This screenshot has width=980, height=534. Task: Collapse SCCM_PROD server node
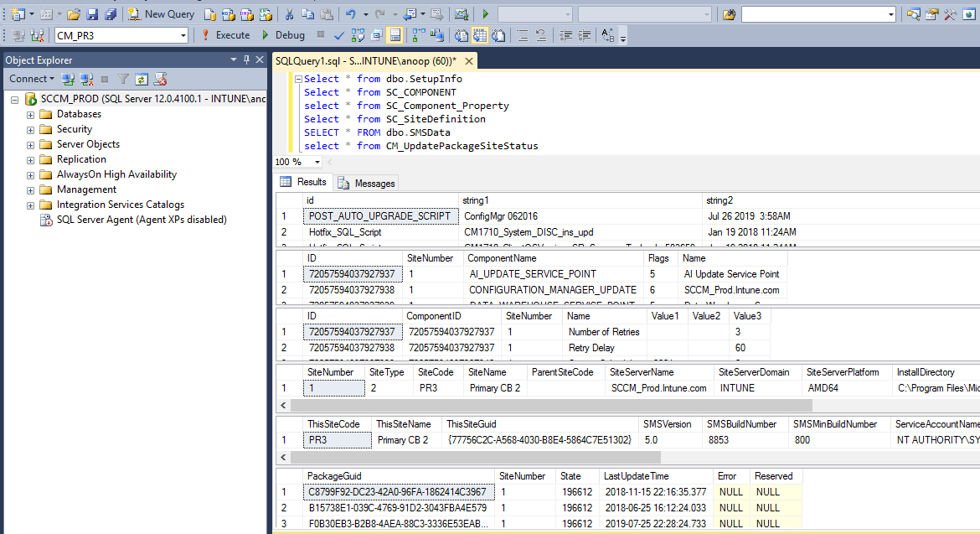click(x=14, y=100)
